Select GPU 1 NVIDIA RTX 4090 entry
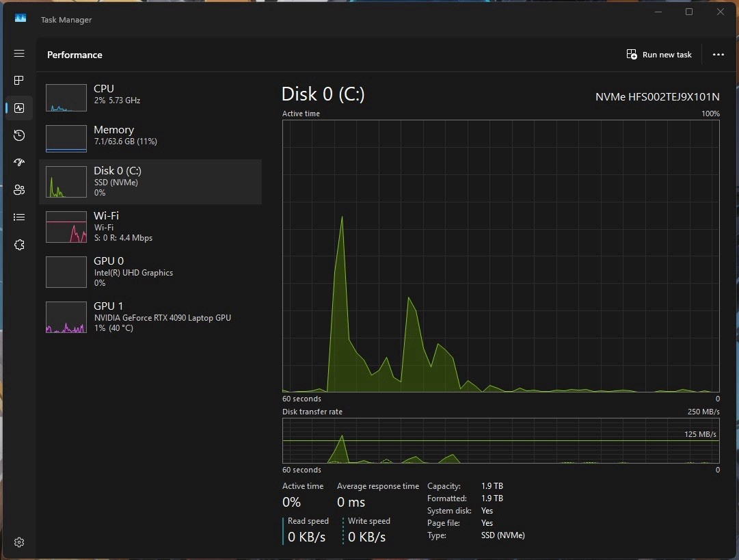 (x=150, y=317)
